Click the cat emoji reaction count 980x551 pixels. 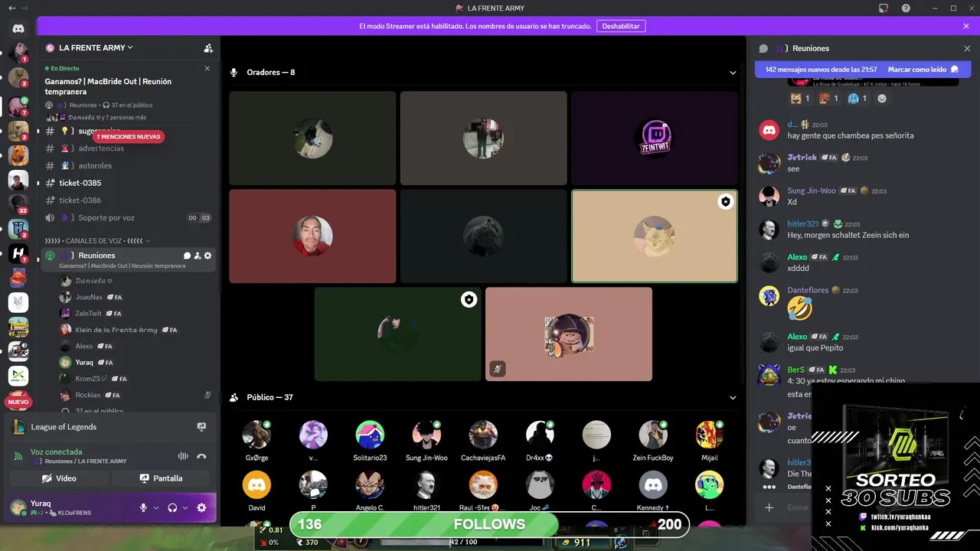[800, 99]
